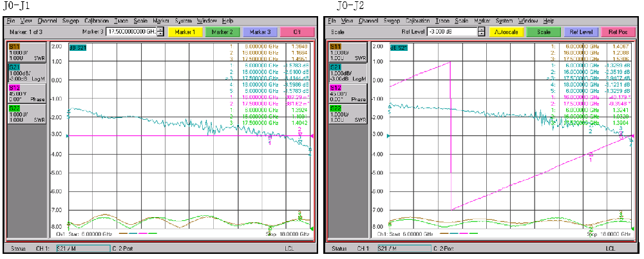Click the Marker 3 frequency spinner arrows
644x259 pixels.
pos(161,31)
